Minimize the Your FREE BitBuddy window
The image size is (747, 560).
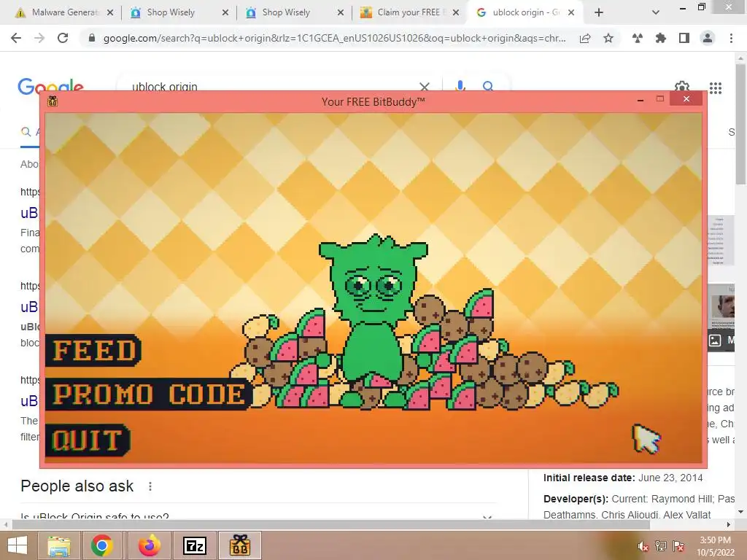(640, 100)
